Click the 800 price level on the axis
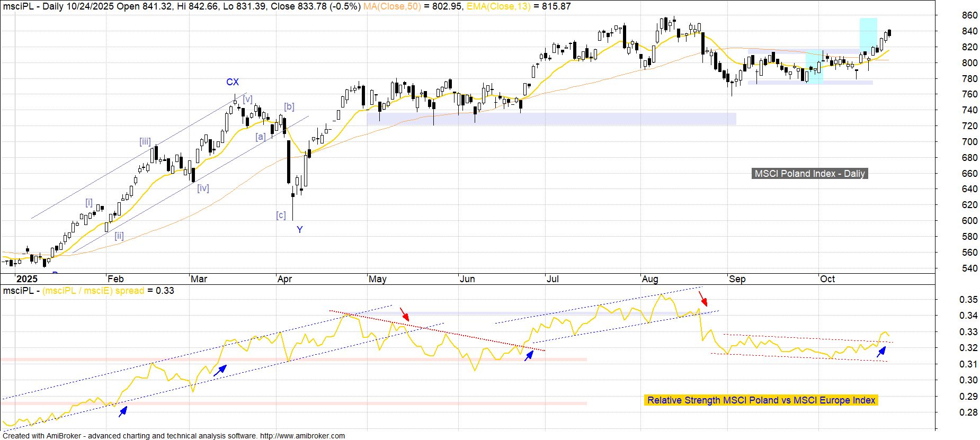Viewport: 980px width, 440px height. click(969, 63)
